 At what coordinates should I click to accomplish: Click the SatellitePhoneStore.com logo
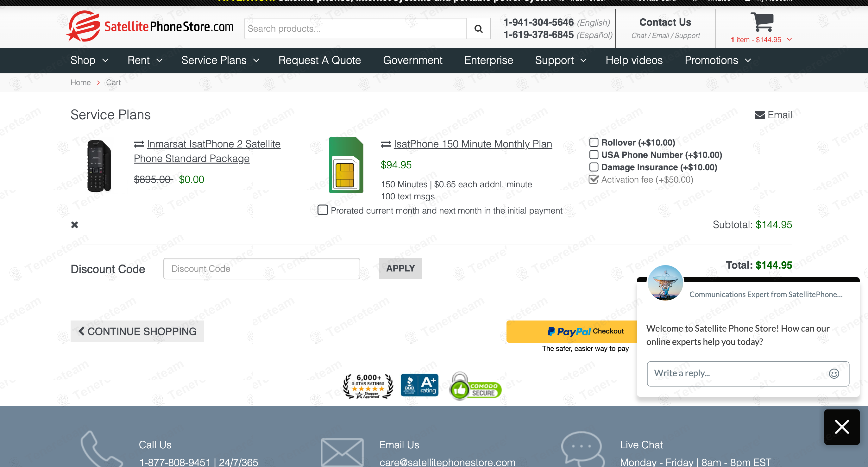click(150, 26)
